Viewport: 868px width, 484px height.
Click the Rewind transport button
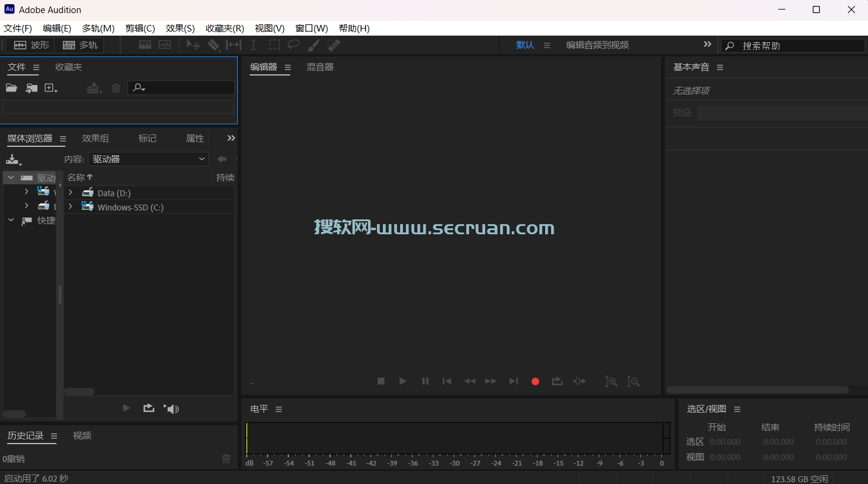[x=470, y=381]
